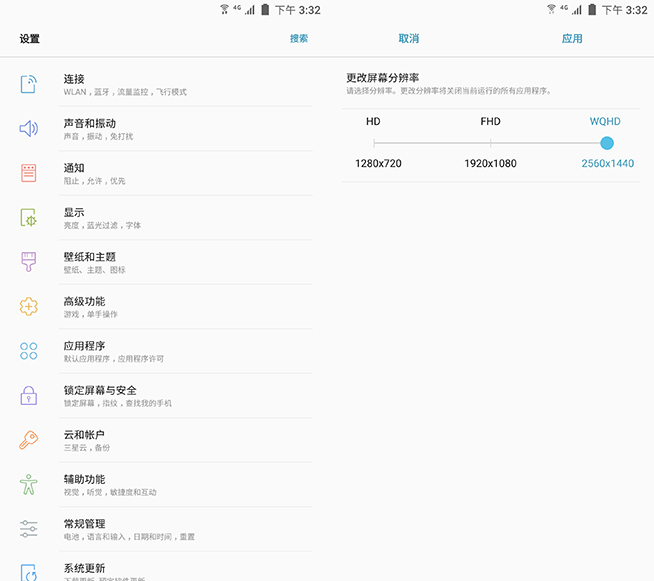
Task: Tap the Display (显示) brightness icon
Action: [x=28, y=218]
